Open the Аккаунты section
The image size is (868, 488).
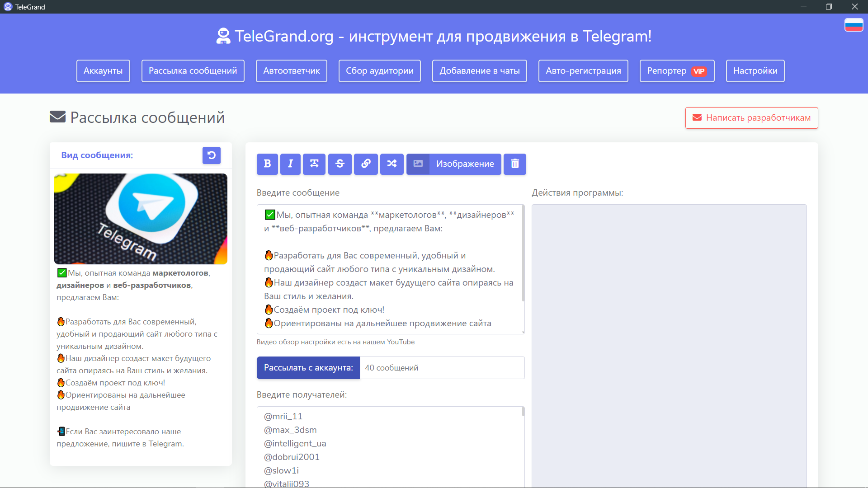click(103, 71)
